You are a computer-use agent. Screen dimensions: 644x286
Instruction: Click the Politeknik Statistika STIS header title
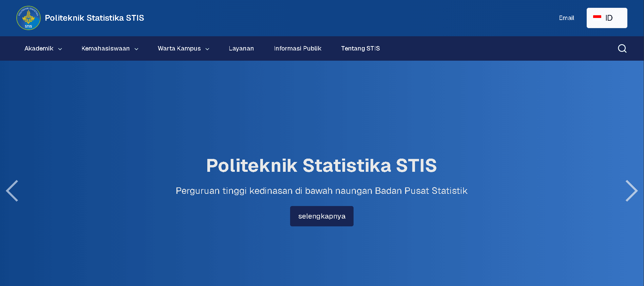coord(94,18)
